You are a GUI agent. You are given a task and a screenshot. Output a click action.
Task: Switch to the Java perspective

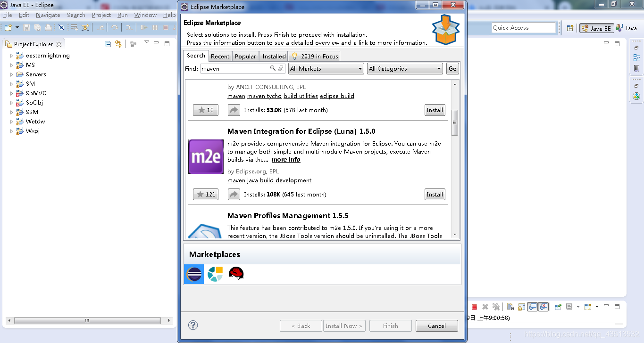point(626,28)
